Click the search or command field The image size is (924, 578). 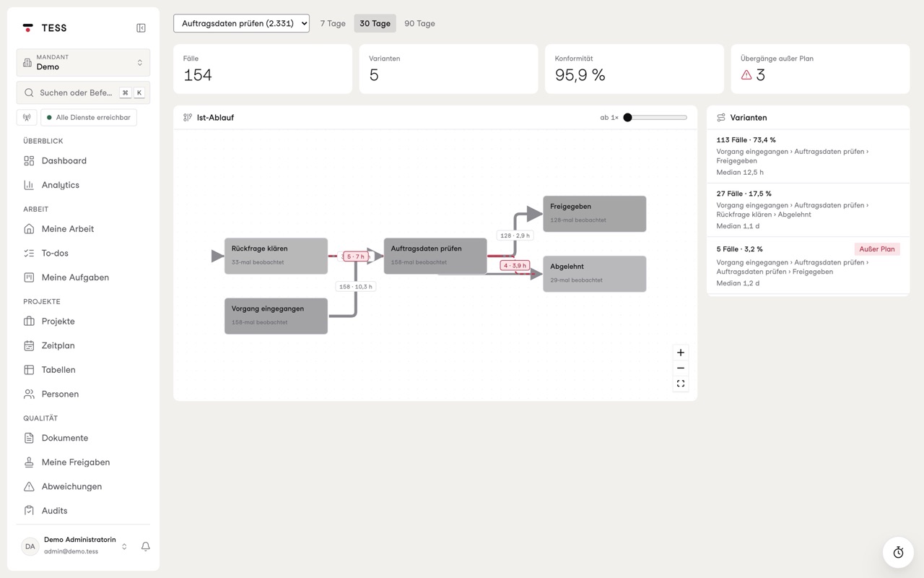click(x=83, y=92)
